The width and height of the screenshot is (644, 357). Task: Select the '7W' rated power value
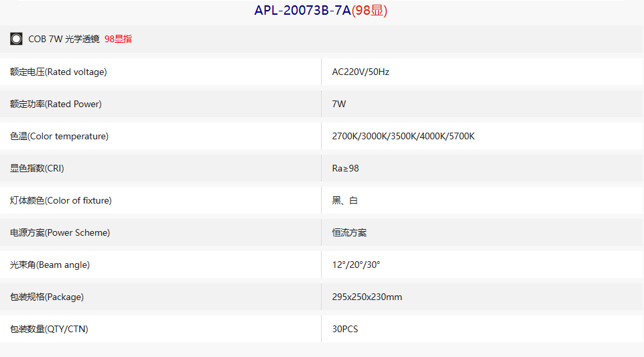[339, 104]
